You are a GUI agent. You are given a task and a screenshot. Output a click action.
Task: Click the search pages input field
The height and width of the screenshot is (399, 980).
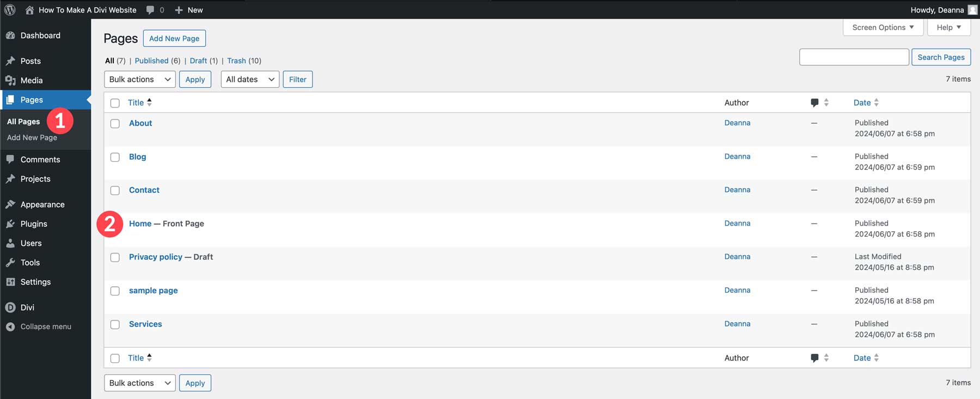tap(854, 57)
